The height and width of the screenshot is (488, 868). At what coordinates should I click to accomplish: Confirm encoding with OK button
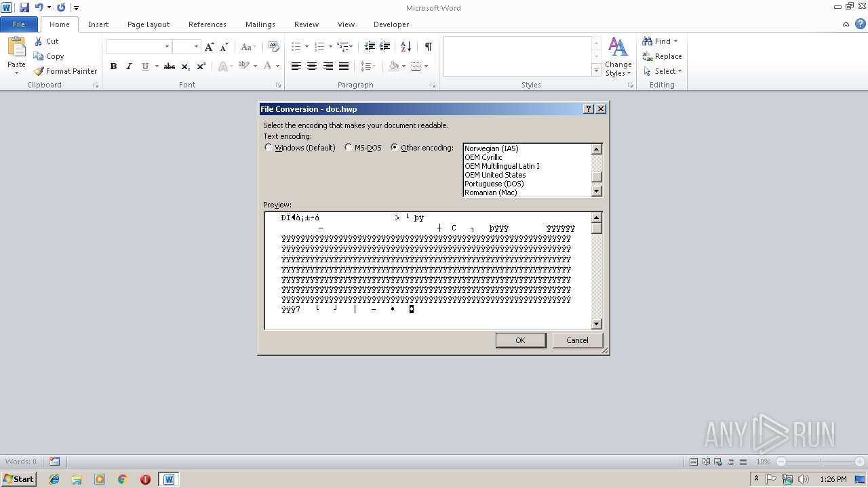tap(520, 340)
